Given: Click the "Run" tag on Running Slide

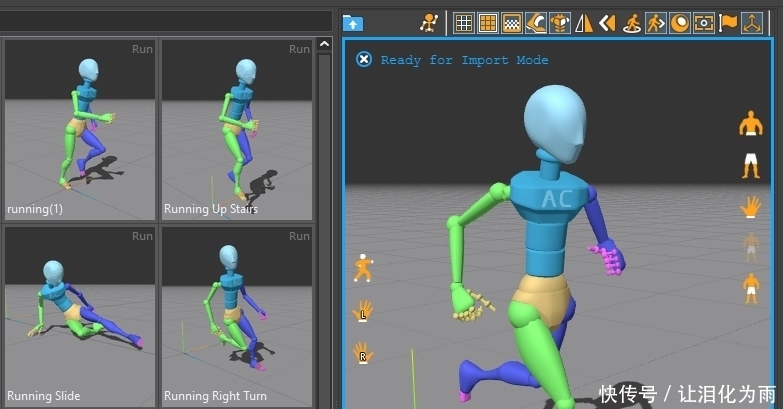Looking at the screenshot, I should [x=142, y=236].
